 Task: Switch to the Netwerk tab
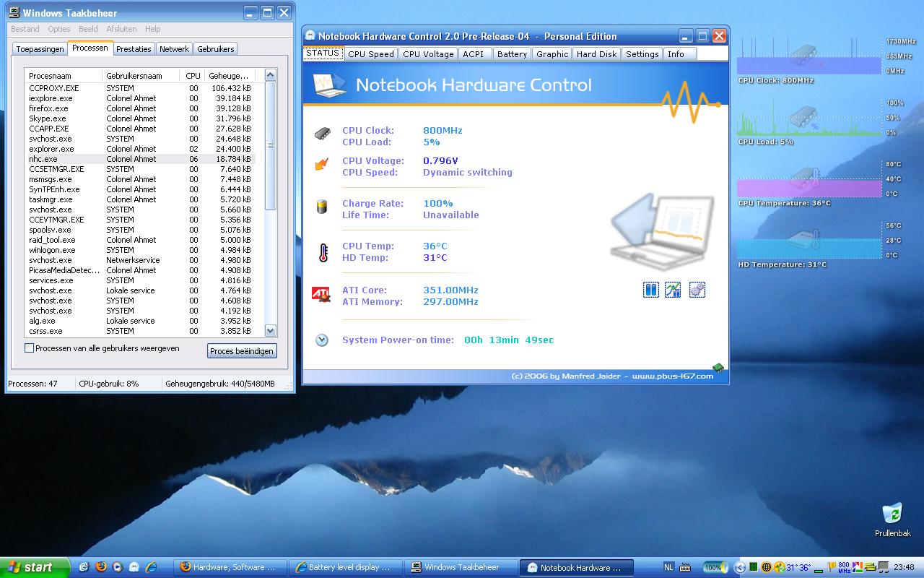click(174, 49)
